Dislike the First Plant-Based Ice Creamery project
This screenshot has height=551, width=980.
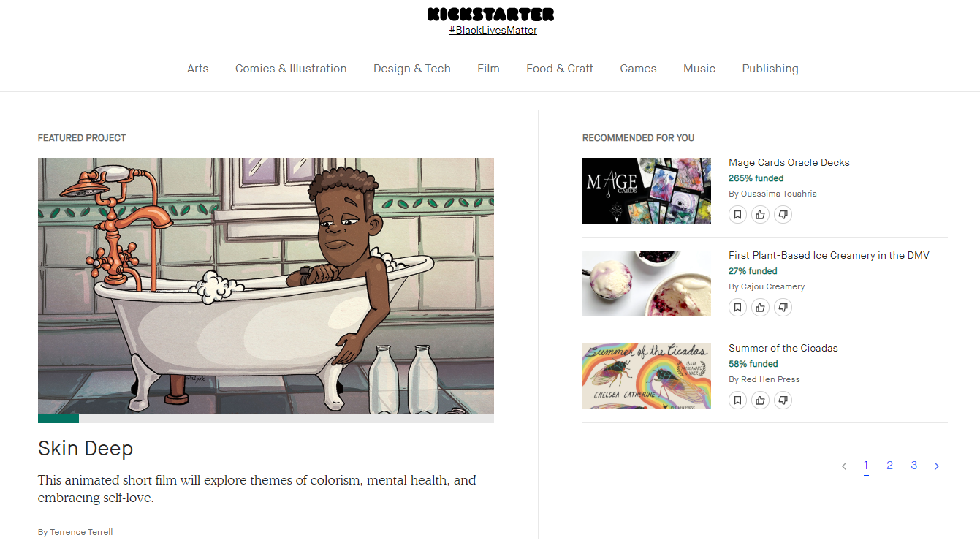click(x=783, y=308)
